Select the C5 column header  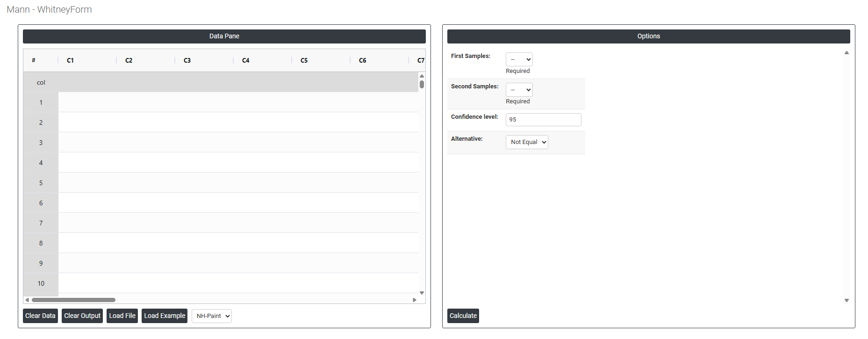click(x=304, y=60)
